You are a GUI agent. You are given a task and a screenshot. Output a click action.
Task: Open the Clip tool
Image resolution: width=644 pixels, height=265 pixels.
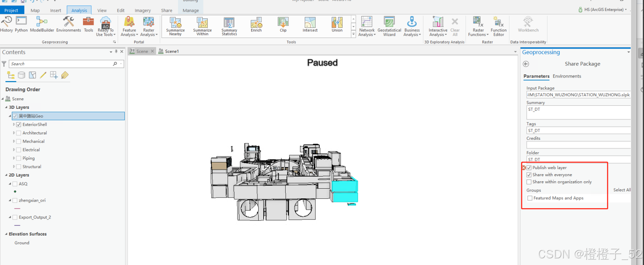click(283, 25)
